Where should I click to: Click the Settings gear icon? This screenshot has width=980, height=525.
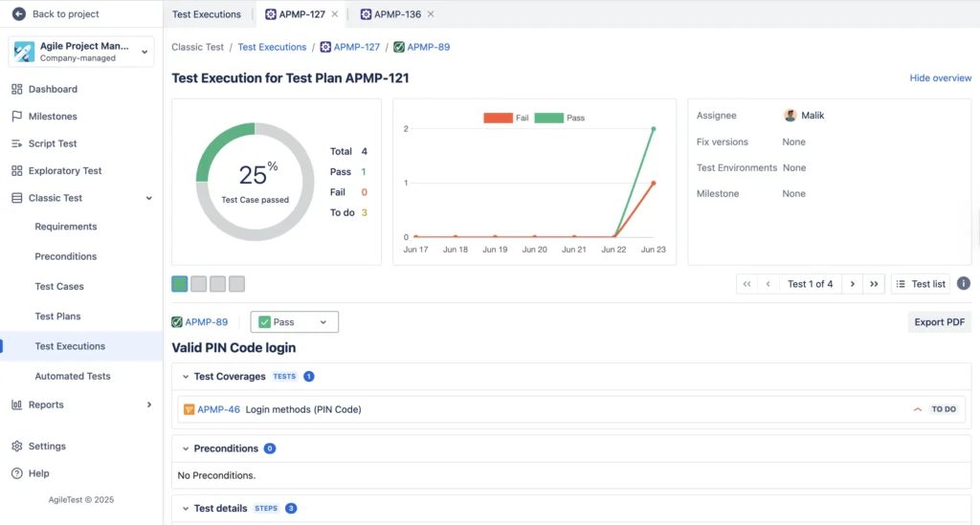coord(17,447)
